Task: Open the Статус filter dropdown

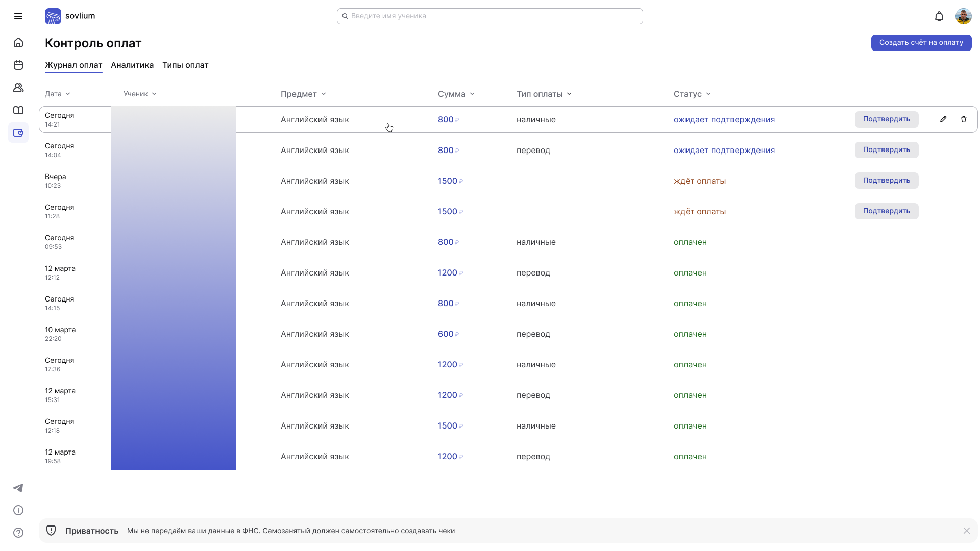Action: pos(692,94)
